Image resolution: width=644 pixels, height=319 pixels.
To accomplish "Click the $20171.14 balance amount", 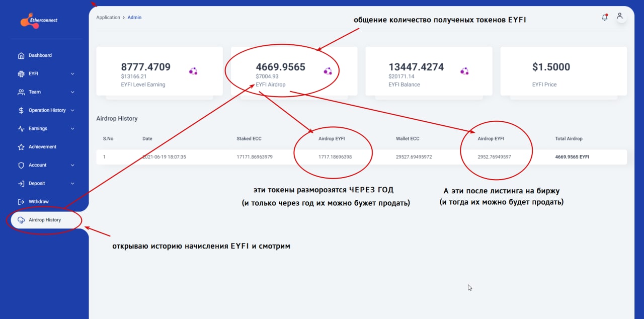I will 401,76.
